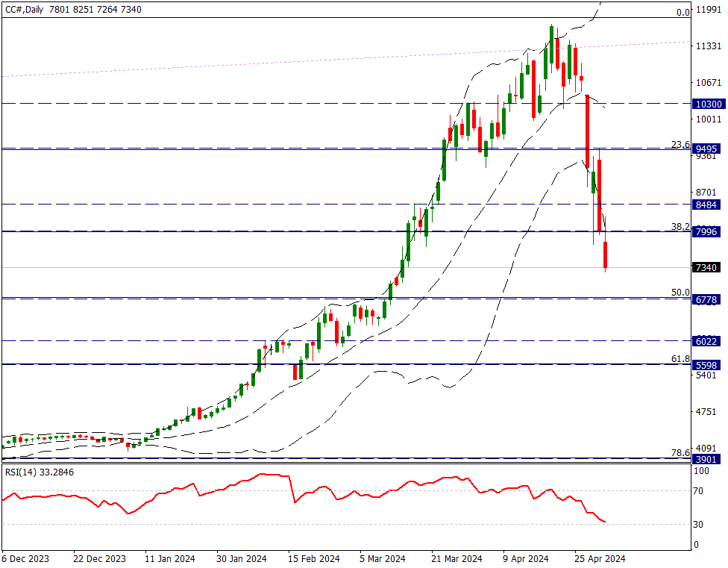Screen dimensions: 728x568
Task: Select the 38.2 Fibonacci retracement label
Action: pyautogui.click(x=680, y=226)
